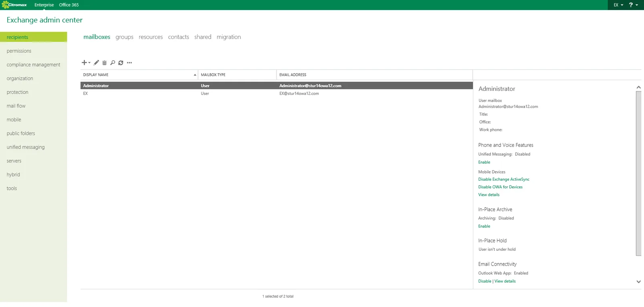
Task: Enable In-Place Archive link
Action: (484, 226)
